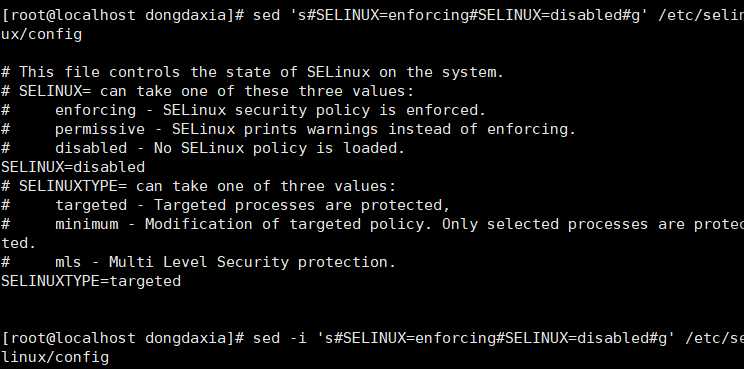Click the 'SELINUX= can take one' comment line

(x=207, y=91)
